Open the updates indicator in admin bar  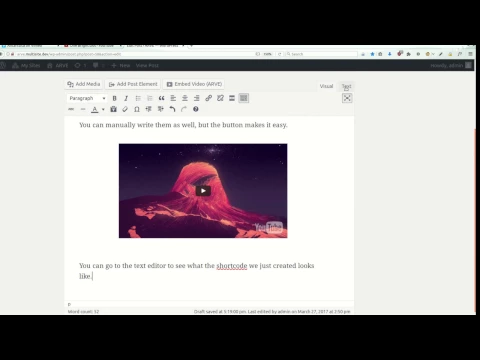click(x=80, y=66)
